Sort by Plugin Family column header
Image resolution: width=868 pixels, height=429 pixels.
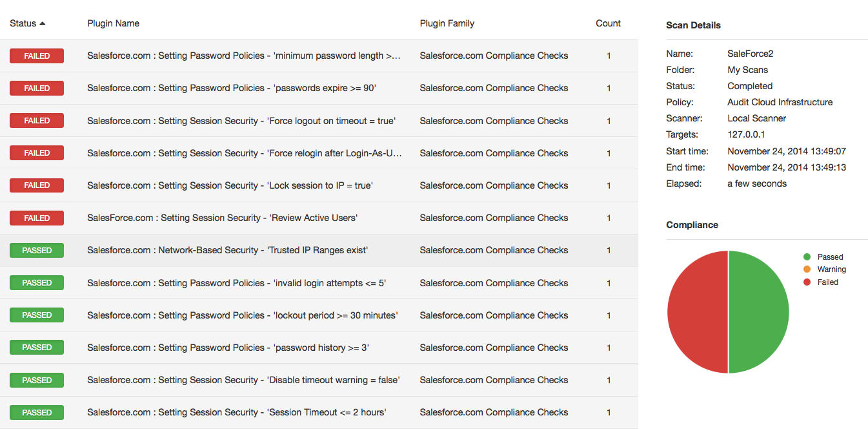(x=447, y=23)
